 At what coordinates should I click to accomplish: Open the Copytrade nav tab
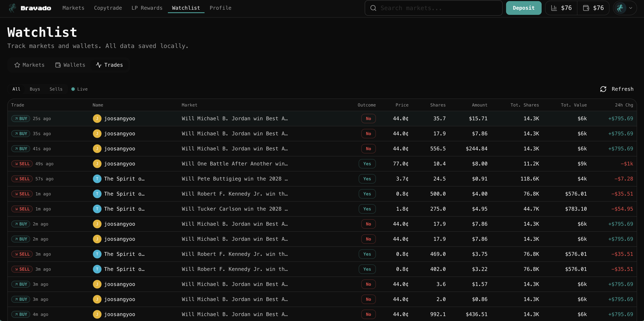tap(108, 8)
